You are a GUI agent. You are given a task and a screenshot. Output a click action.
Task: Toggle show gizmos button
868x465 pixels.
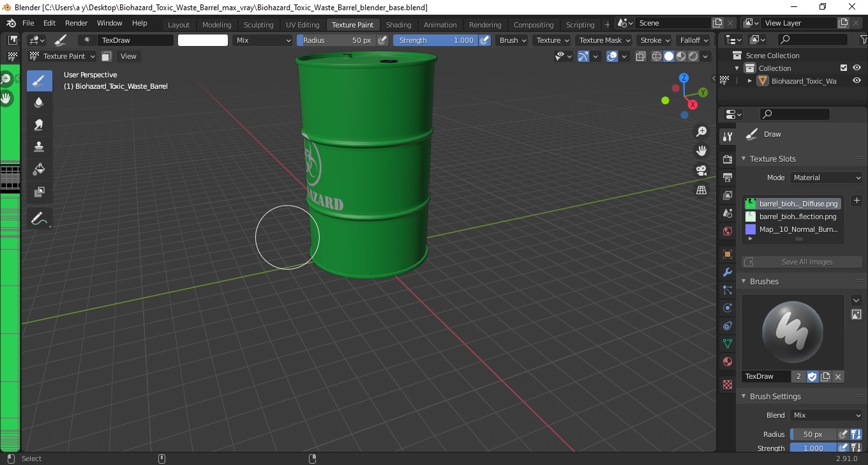click(x=583, y=56)
